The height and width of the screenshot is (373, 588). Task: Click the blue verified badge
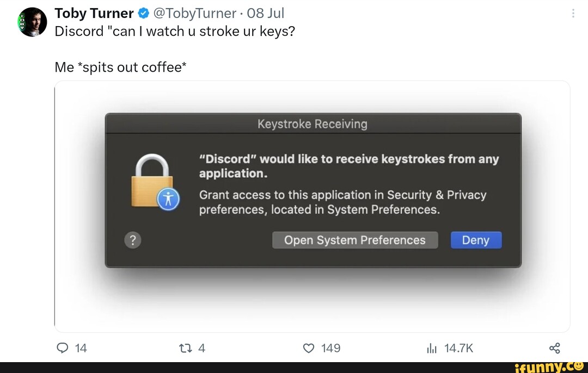(144, 14)
